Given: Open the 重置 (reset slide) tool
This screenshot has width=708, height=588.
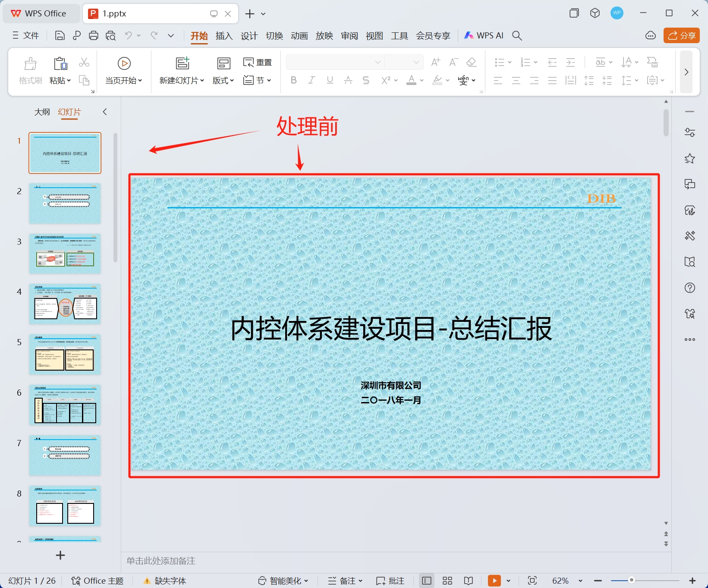Looking at the screenshot, I should click(x=258, y=62).
